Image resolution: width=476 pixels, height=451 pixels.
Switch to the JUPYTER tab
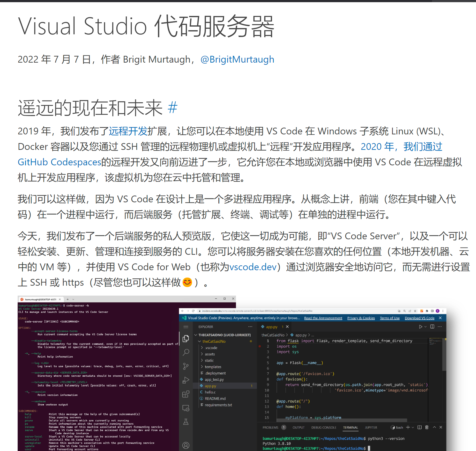[x=371, y=428]
